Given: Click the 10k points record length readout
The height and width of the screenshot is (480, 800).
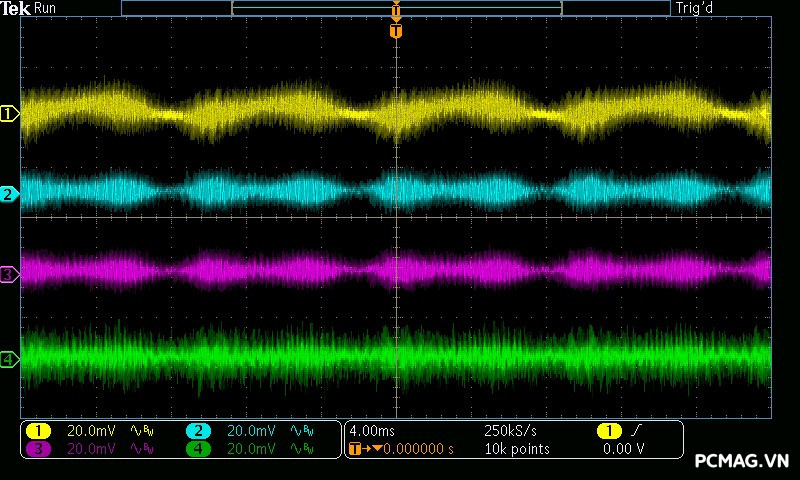Looking at the screenshot, I should [x=515, y=449].
